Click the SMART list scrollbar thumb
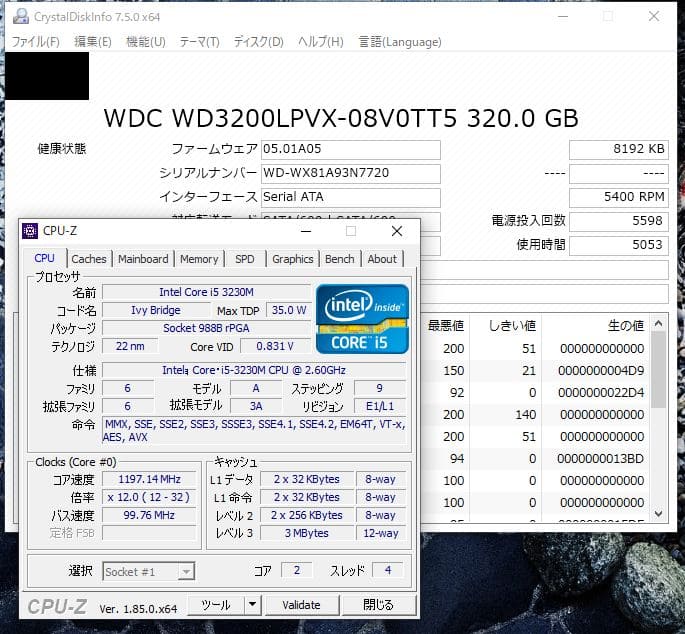685x634 pixels. click(659, 370)
